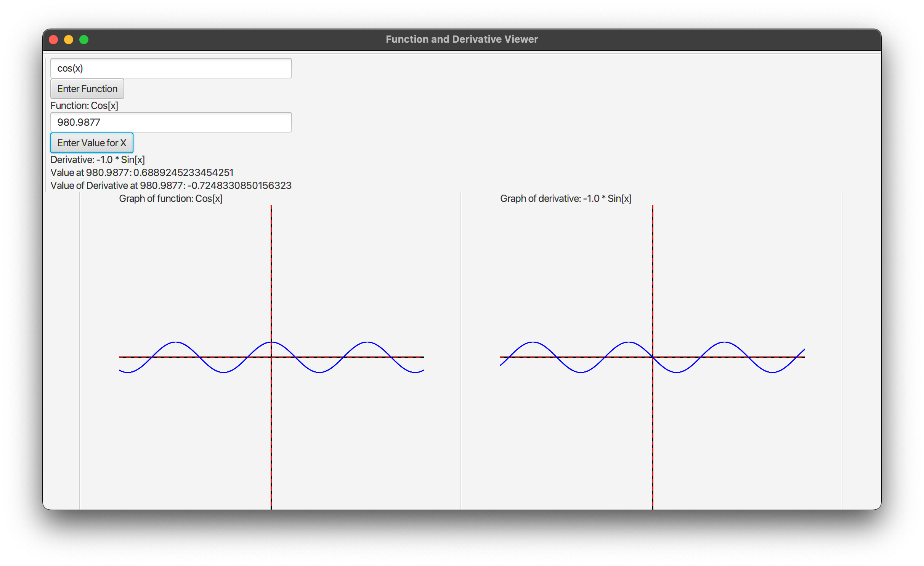Click the red close circle
924x566 pixels.
(54, 39)
